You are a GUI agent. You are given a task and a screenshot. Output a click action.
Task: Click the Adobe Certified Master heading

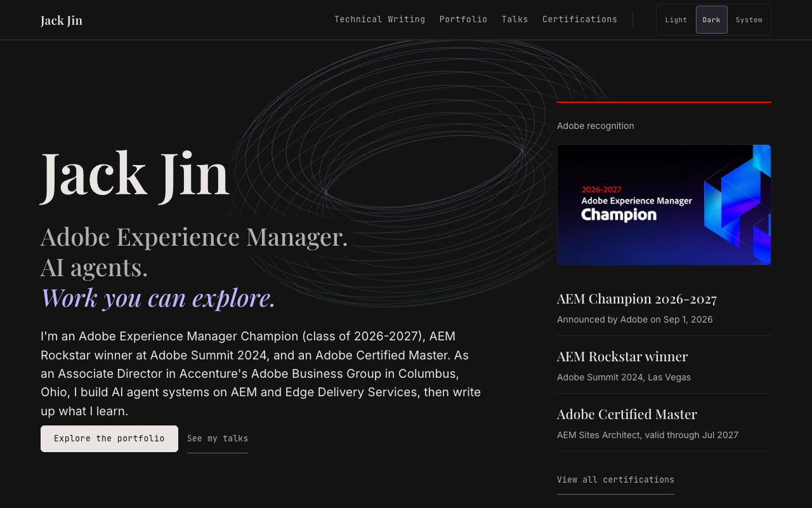coord(627,414)
